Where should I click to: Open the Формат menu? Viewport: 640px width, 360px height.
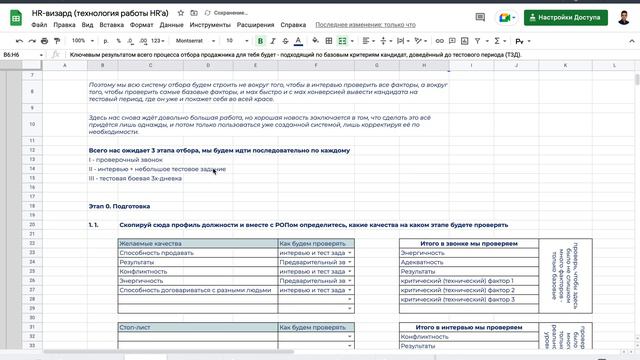tap(141, 25)
